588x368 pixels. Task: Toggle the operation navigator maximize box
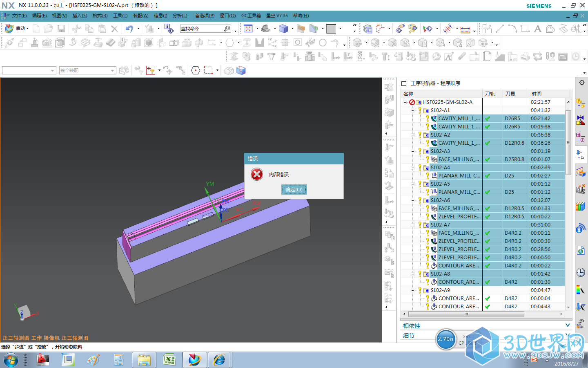click(x=404, y=83)
